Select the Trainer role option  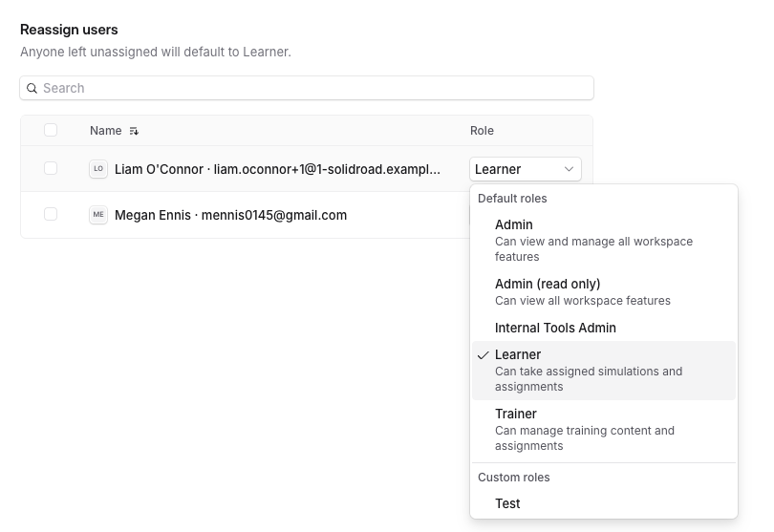tap(604, 430)
